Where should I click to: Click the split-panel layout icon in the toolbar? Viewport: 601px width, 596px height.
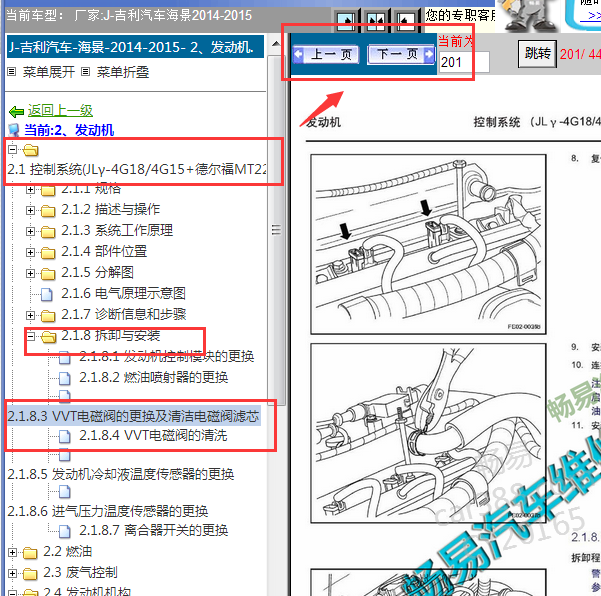click(x=376, y=20)
